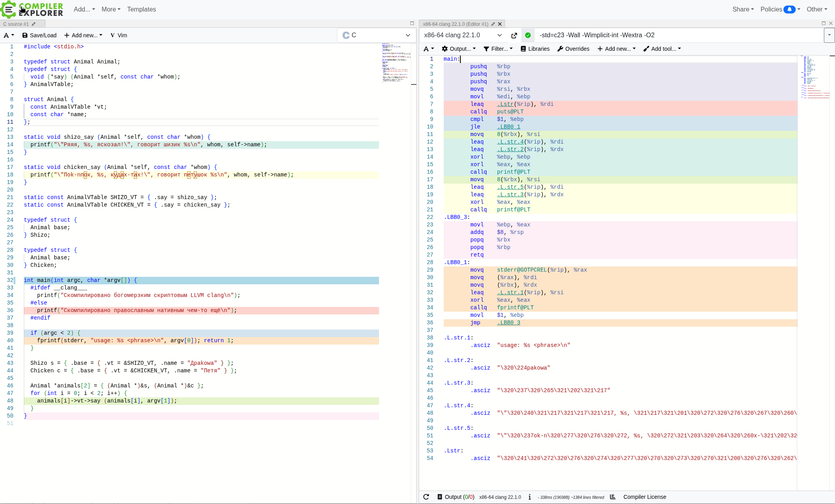The image size is (835, 504).
Task: Click line number 43 in source gutter
Action: coord(10,363)
